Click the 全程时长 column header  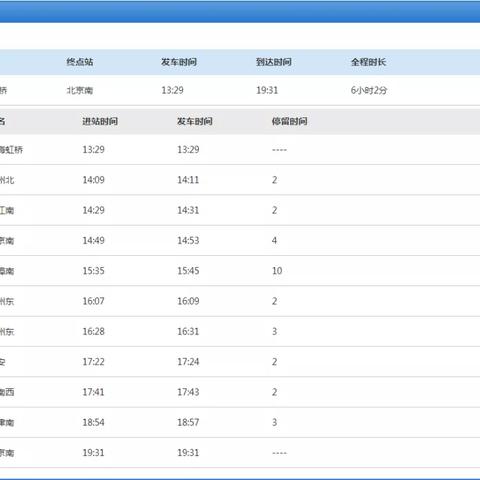(368, 62)
